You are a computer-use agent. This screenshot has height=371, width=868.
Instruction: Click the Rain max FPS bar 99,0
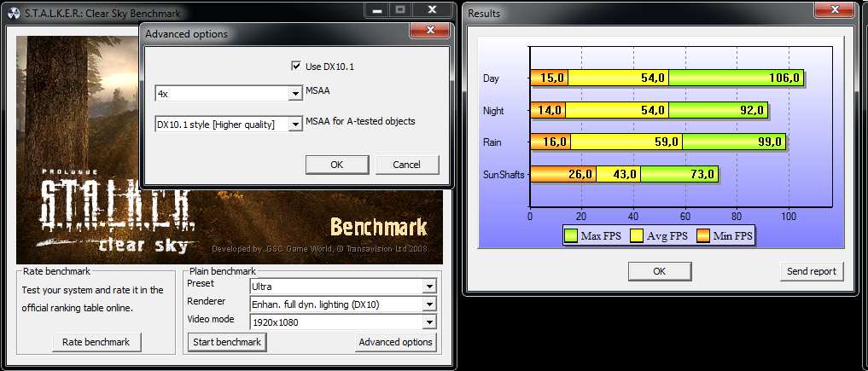tap(734, 142)
